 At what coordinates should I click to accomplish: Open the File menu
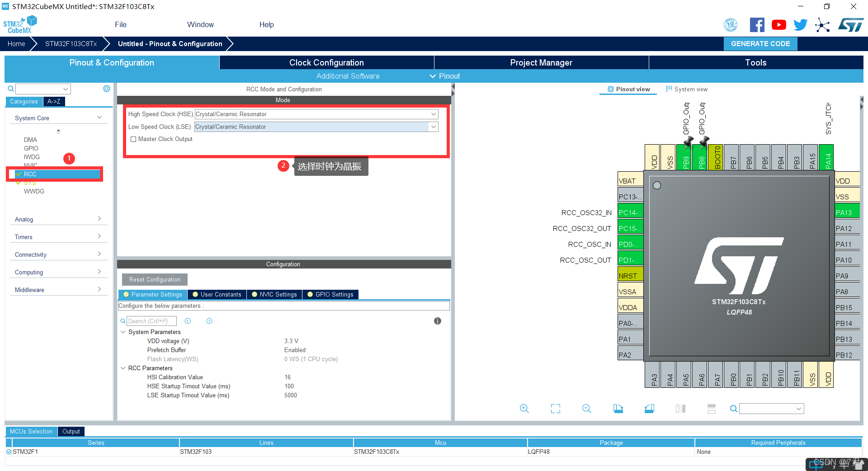coord(121,24)
